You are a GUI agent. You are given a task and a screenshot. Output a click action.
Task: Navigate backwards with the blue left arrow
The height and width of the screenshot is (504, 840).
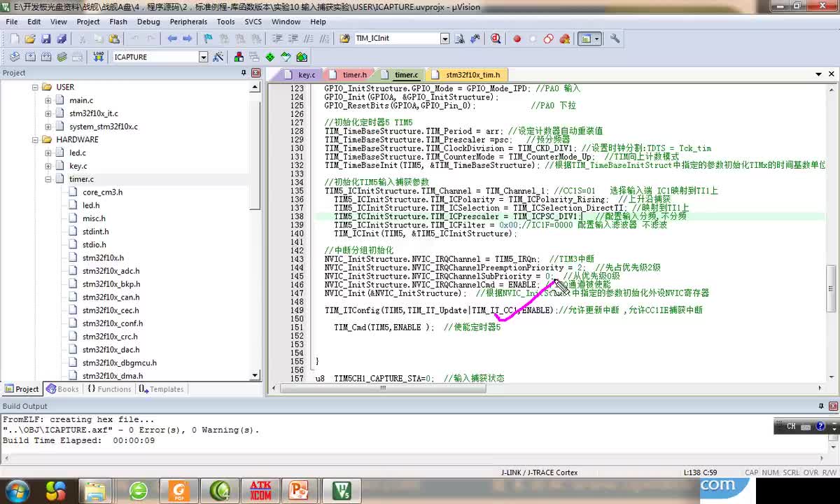[172, 38]
